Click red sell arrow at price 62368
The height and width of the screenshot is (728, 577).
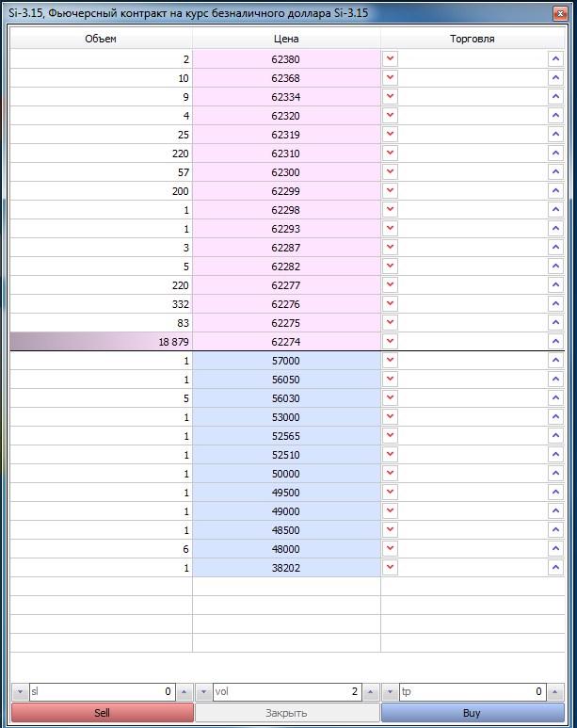390,78
